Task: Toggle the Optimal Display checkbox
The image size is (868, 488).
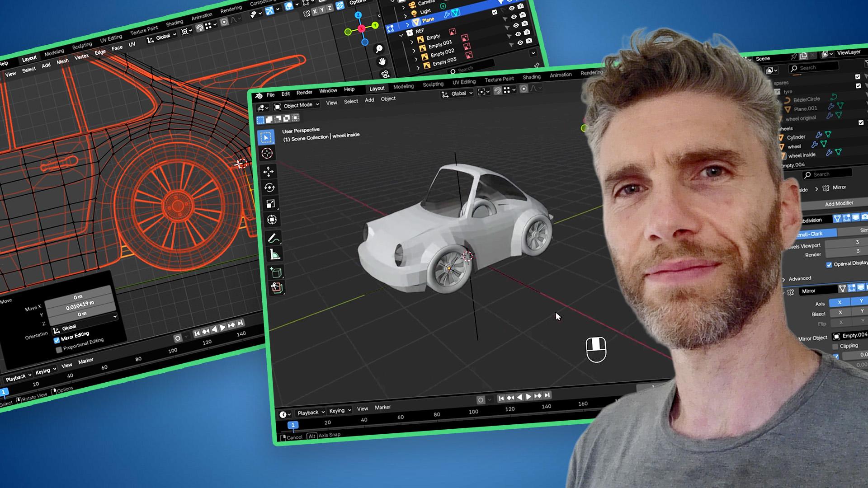Action: [829, 265]
